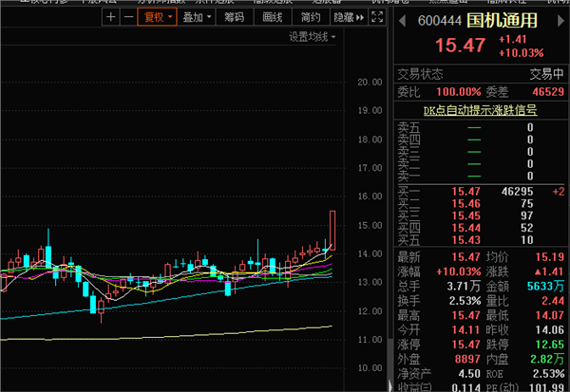Click the left arrow beside stock code 600444

click(400, 20)
